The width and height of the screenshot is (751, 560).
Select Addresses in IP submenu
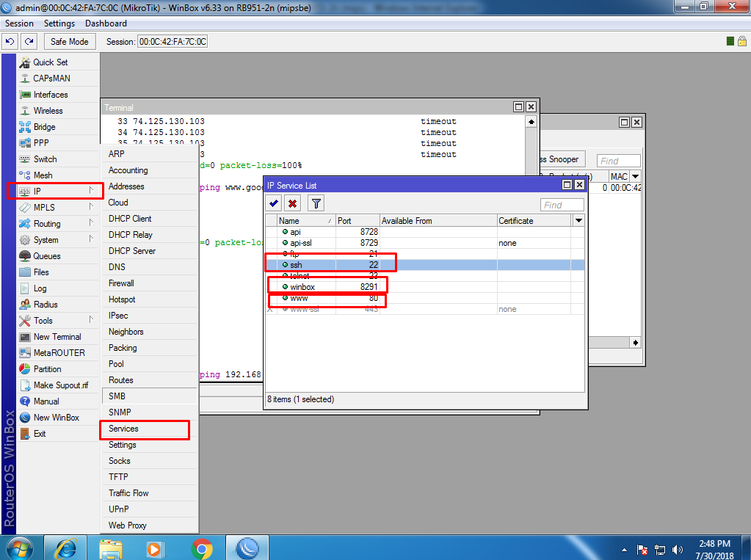150,186
